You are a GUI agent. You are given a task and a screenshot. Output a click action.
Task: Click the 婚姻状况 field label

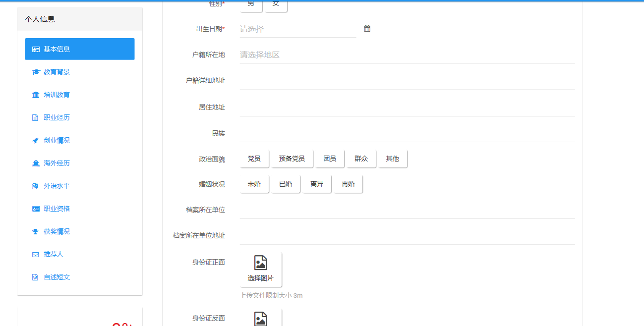click(212, 184)
